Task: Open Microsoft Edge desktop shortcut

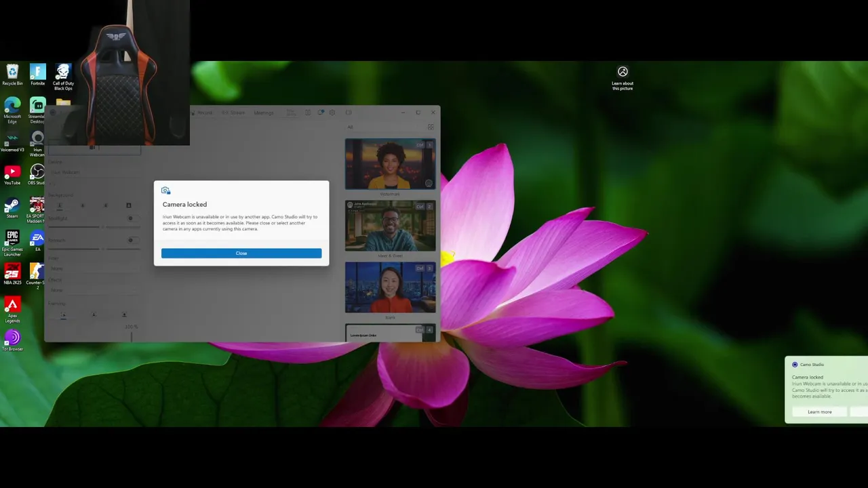Action: click(12, 110)
